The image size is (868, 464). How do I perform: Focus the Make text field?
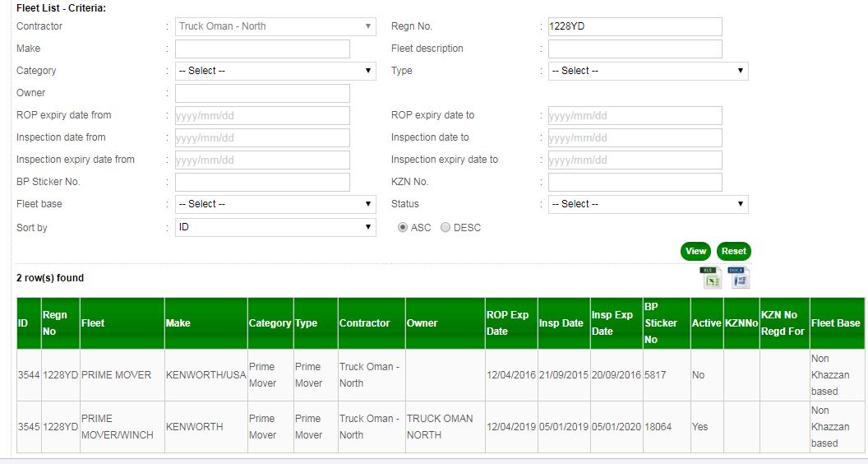(262, 49)
